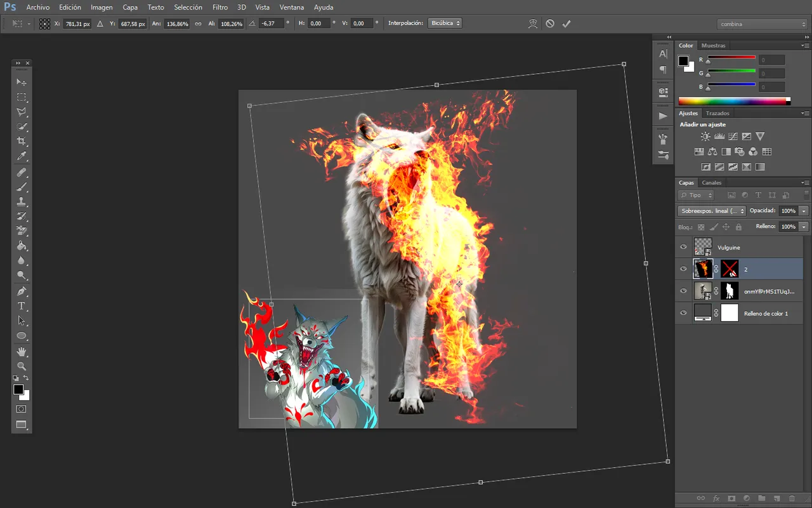Select the Horizontal Type tool
812x508 pixels.
[x=22, y=306]
